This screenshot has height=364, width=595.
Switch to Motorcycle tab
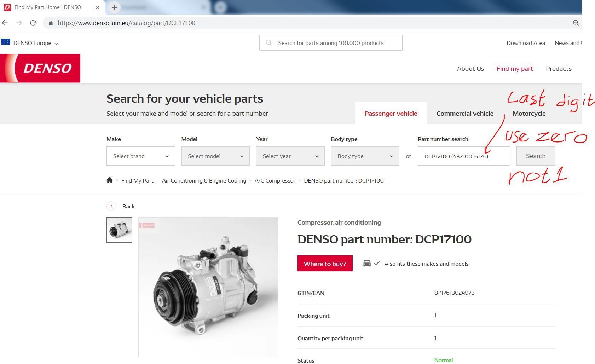coord(529,114)
